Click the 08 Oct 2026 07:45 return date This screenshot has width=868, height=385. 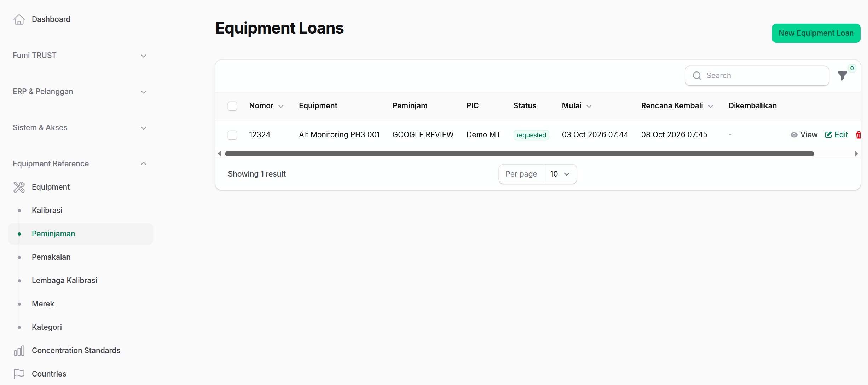point(674,135)
